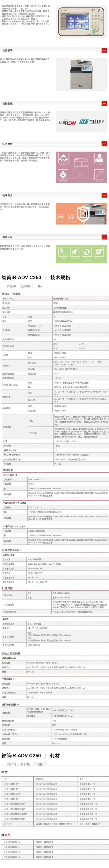Click the 10.5秒 color first-copy cell

[x=93, y=348]
